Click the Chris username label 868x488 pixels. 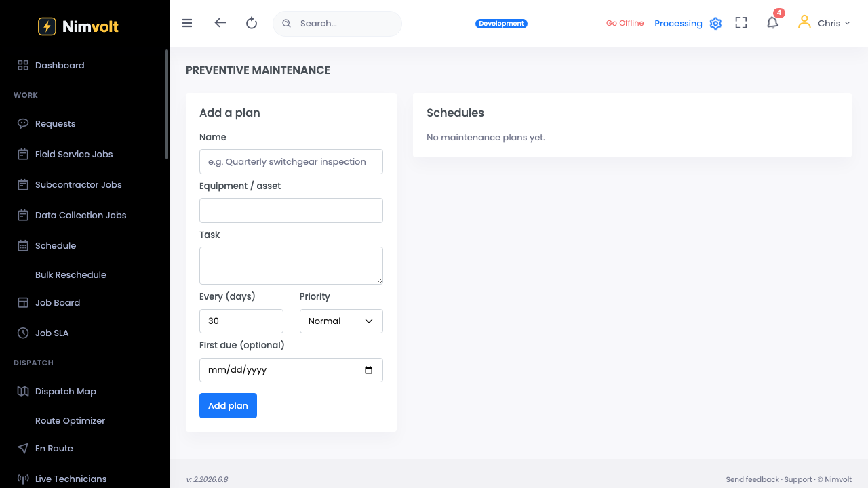829,23
